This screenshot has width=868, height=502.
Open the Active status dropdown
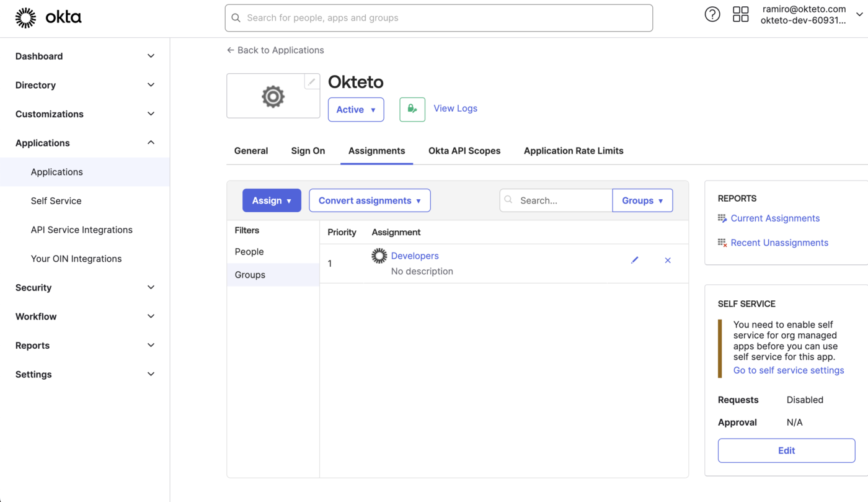coord(355,109)
